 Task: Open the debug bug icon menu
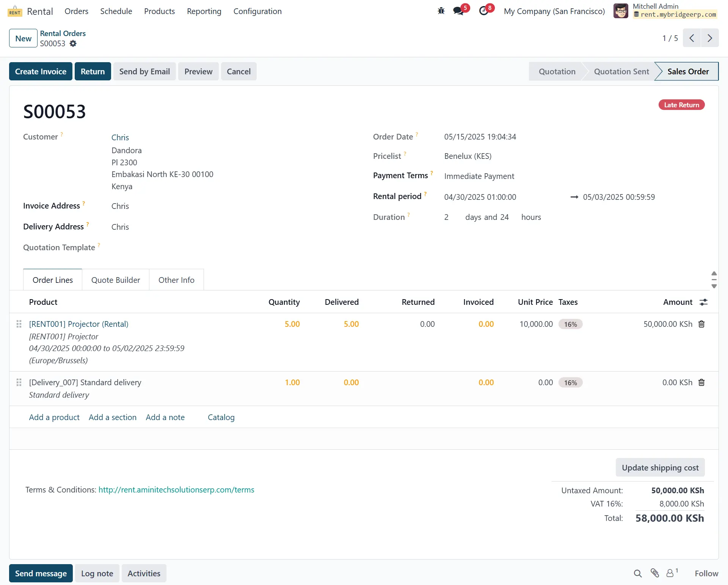tap(441, 11)
